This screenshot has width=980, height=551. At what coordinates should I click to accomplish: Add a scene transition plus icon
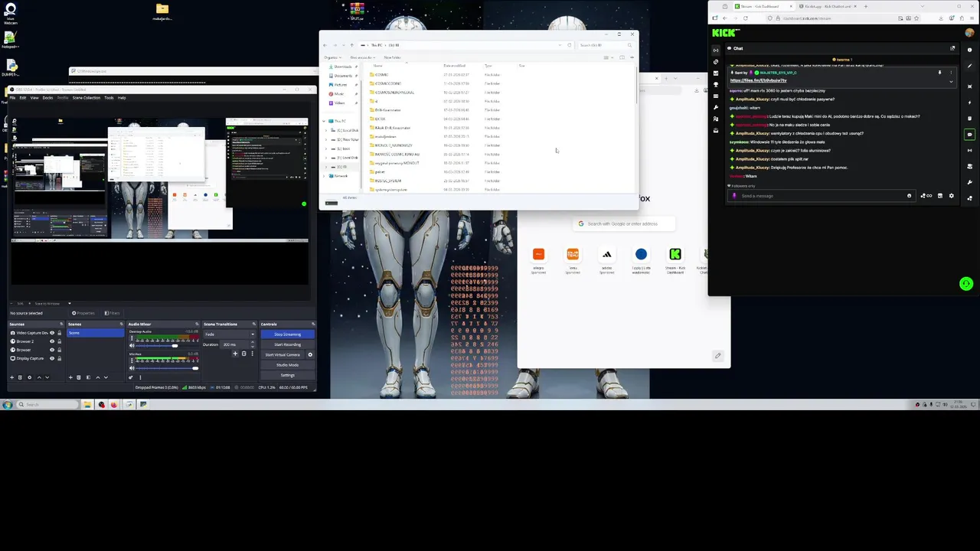pyautogui.click(x=235, y=354)
